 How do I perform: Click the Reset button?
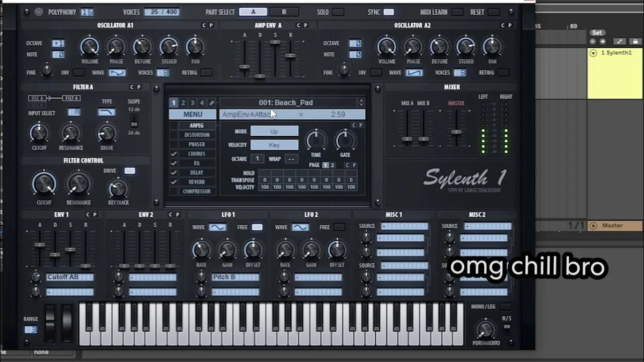pos(494,12)
